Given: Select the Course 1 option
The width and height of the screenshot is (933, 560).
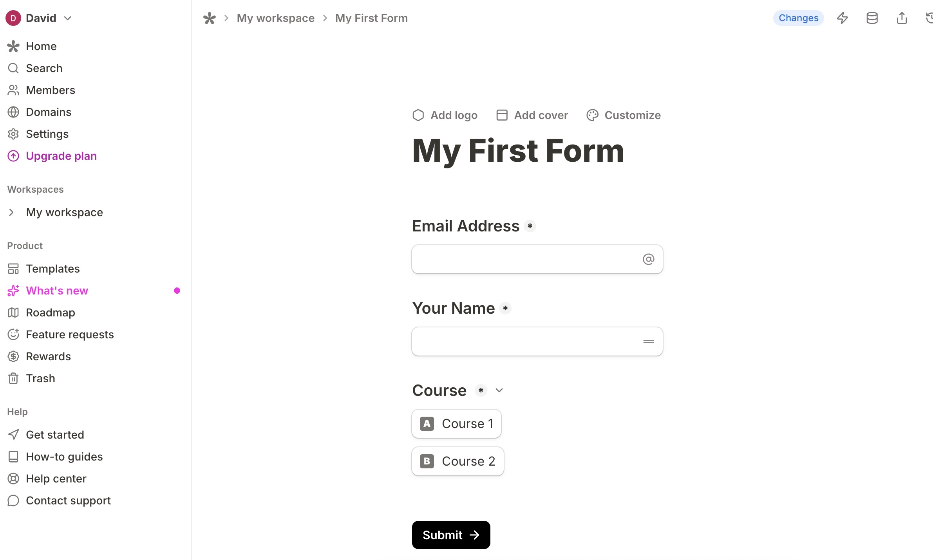Looking at the screenshot, I should [456, 424].
